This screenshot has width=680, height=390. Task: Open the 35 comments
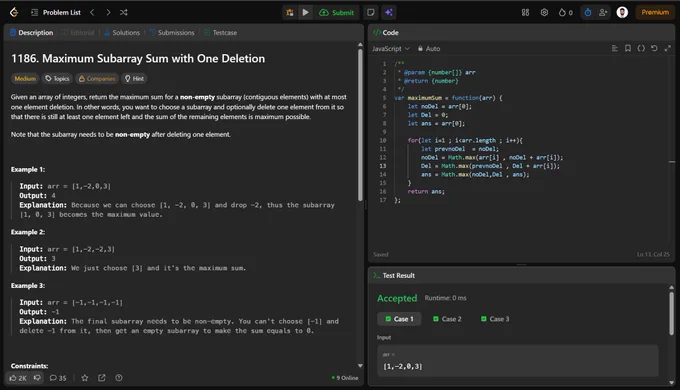[58, 378]
